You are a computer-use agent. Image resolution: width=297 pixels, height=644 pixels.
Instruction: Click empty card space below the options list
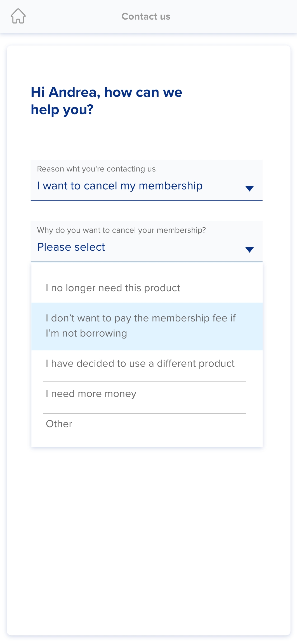(148, 532)
